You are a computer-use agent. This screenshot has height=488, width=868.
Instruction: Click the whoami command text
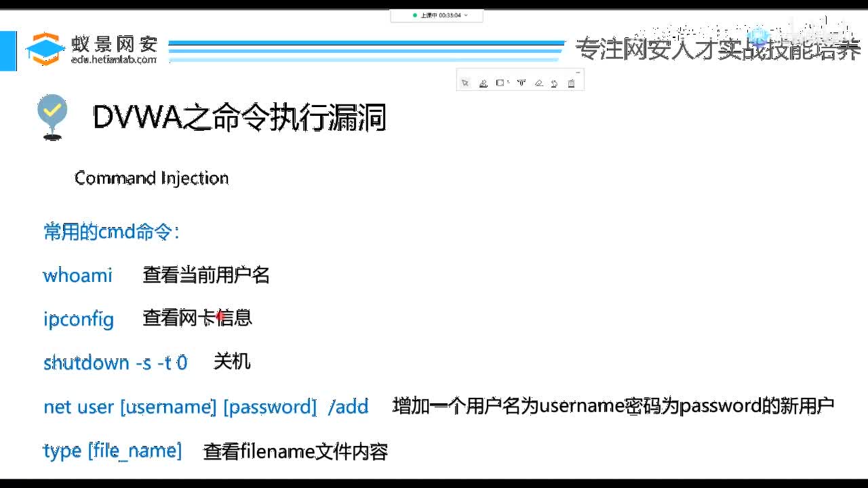(x=78, y=275)
